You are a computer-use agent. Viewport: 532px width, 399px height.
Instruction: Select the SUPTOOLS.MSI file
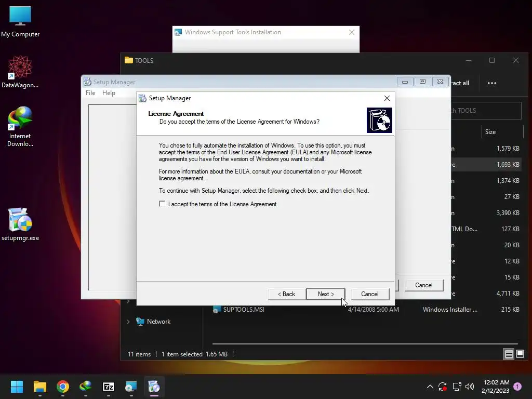pos(244,310)
